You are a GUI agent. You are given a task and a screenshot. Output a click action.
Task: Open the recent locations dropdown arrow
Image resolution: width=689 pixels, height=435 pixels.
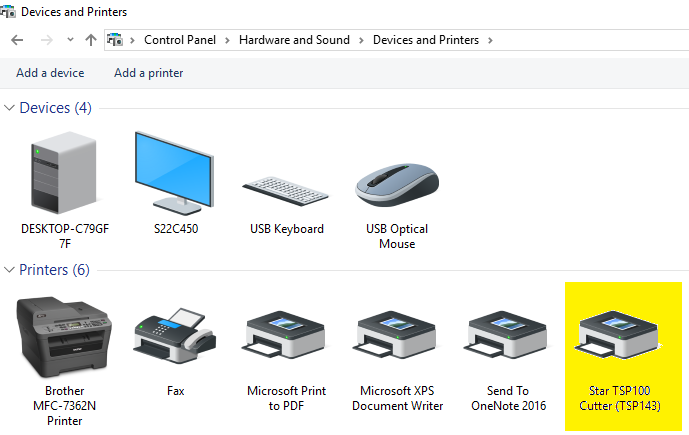(70, 40)
